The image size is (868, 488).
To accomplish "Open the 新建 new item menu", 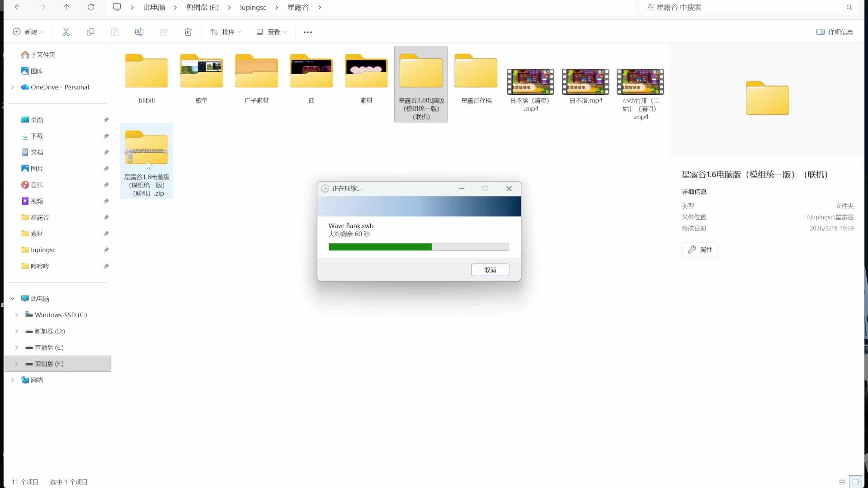I will click(28, 32).
